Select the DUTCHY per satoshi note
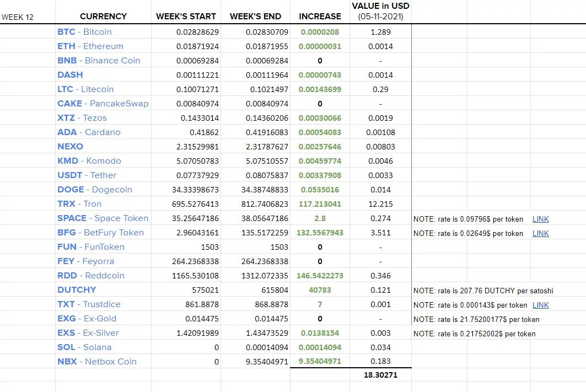The image size is (586, 392). click(x=483, y=291)
